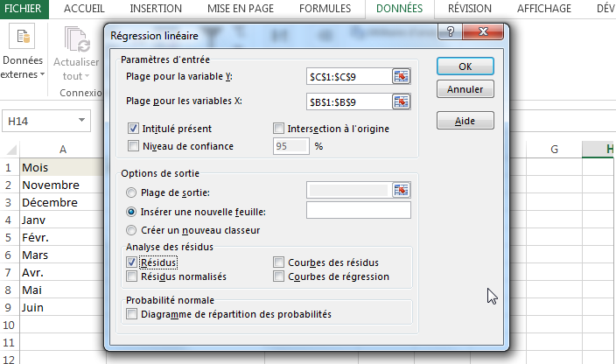Screen dimensions: 616x364
Task: Close the Régression linéaire dialog
Action: pyautogui.click(x=486, y=35)
